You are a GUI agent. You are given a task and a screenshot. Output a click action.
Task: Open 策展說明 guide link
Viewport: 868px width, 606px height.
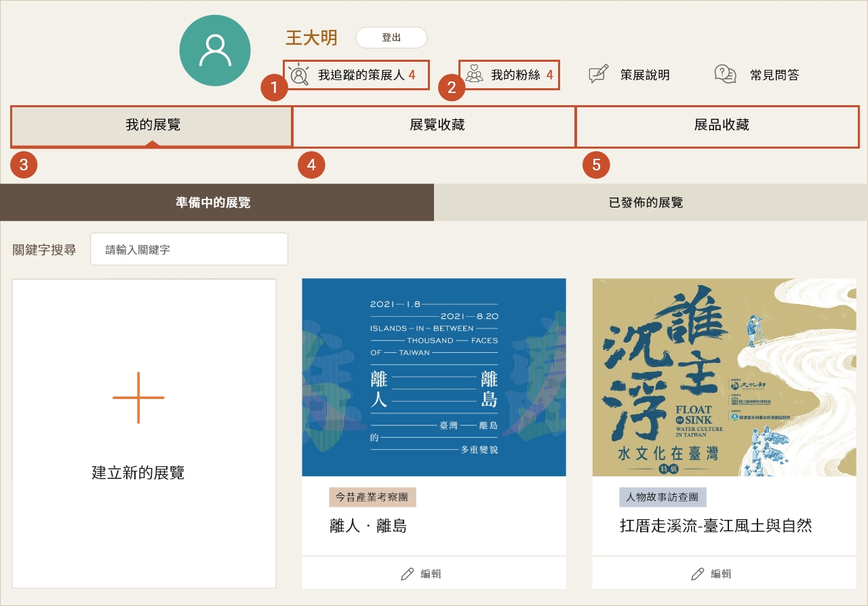click(x=645, y=75)
